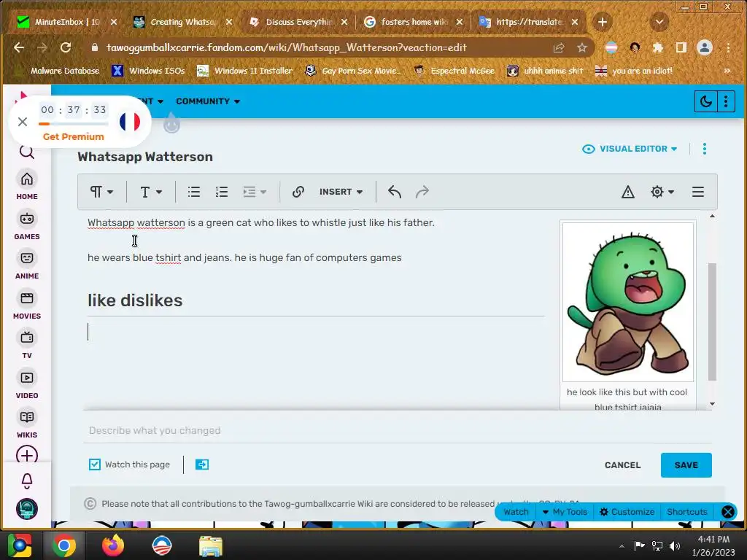Switch editor via VISUAL EDITOR dropdown
The width and height of the screenshot is (747, 560).
[630, 149]
